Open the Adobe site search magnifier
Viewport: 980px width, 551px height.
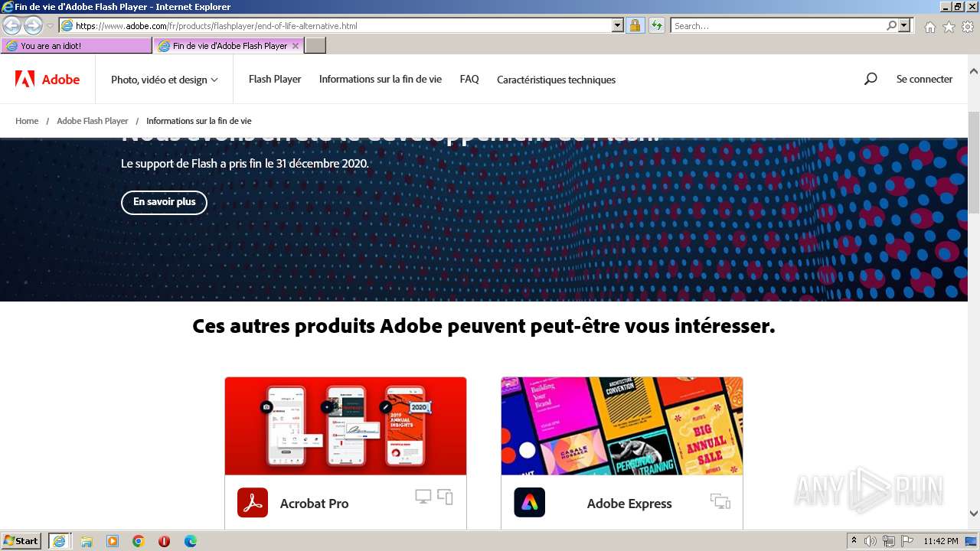coord(871,79)
